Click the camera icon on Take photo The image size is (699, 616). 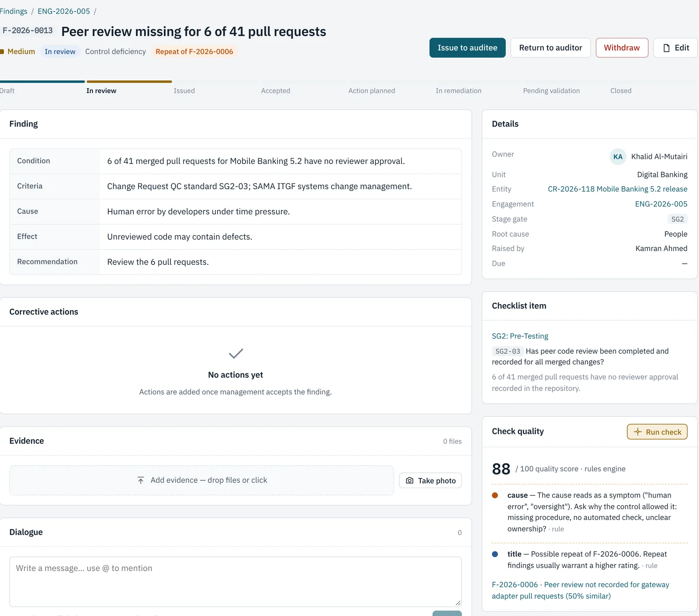(x=410, y=481)
